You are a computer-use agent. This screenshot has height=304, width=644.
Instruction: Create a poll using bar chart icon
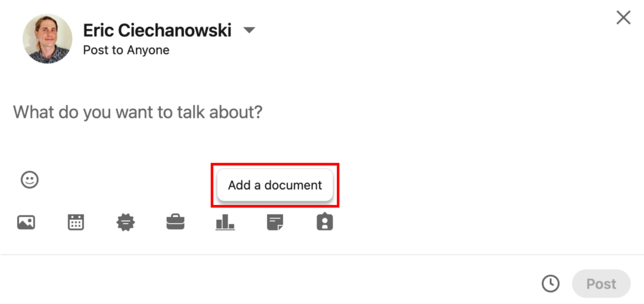point(225,222)
